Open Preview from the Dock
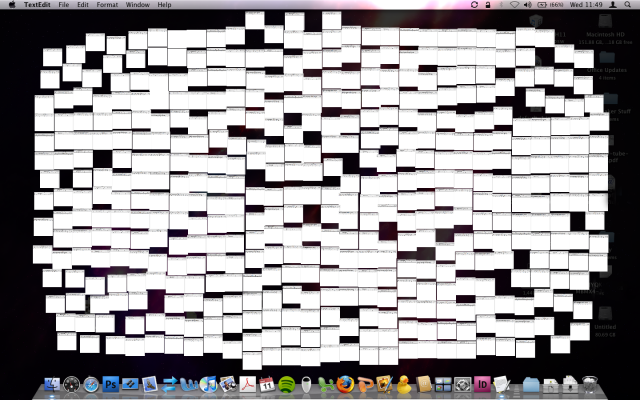 click(228, 384)
